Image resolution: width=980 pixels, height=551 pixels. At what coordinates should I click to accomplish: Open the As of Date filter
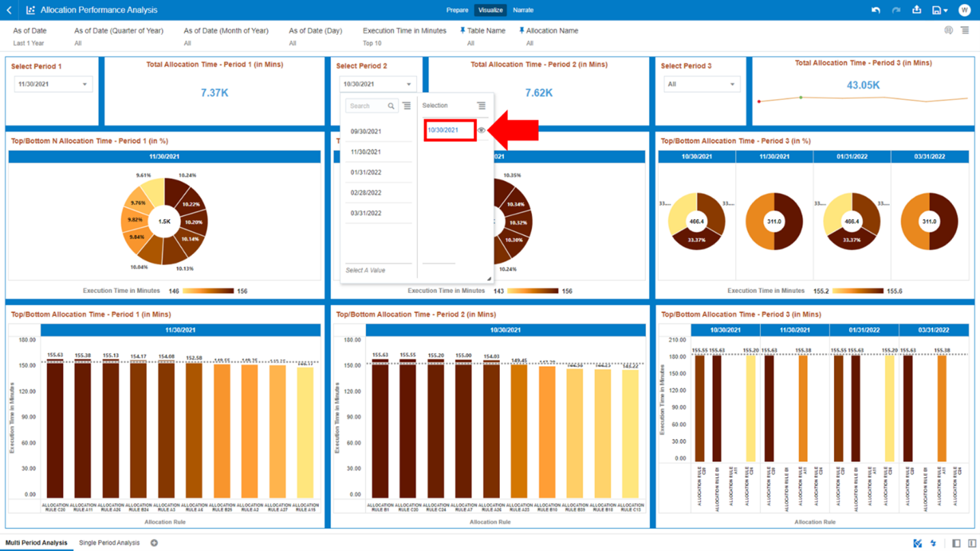pos(30,37)
